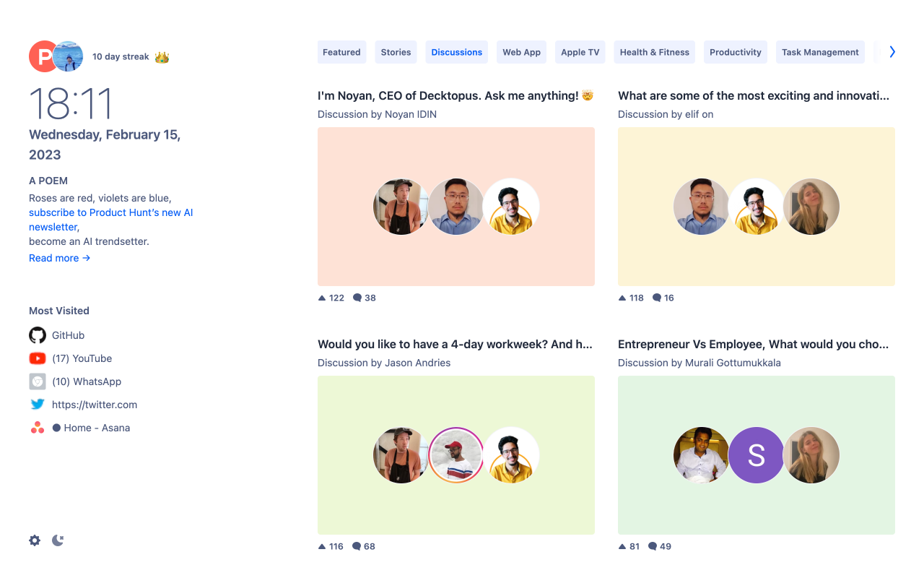The image size is (924, 578).
Task: Click the purple S avatar in Entrepreneur card
Action: 756,455
